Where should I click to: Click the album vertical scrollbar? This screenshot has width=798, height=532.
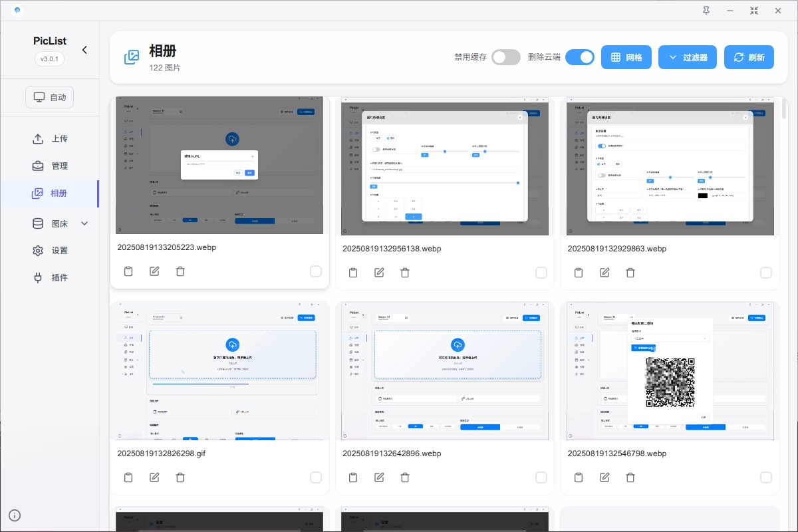click(x=785, y=110)
